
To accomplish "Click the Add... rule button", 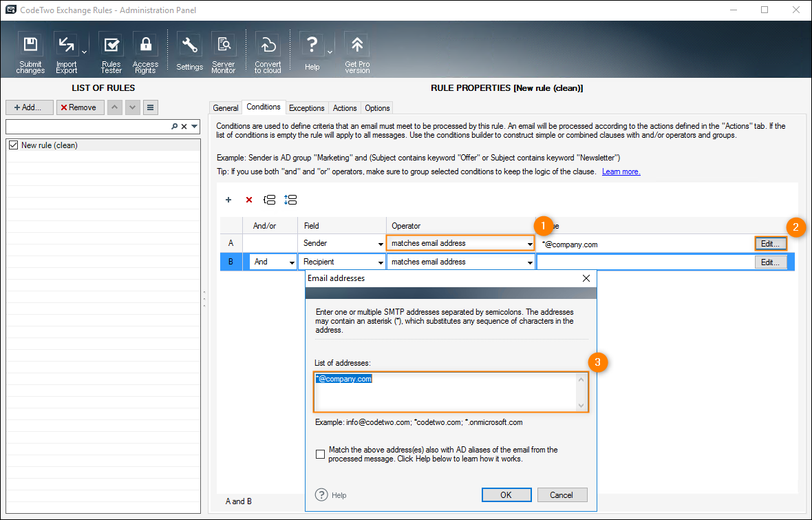I will [30, 107].
